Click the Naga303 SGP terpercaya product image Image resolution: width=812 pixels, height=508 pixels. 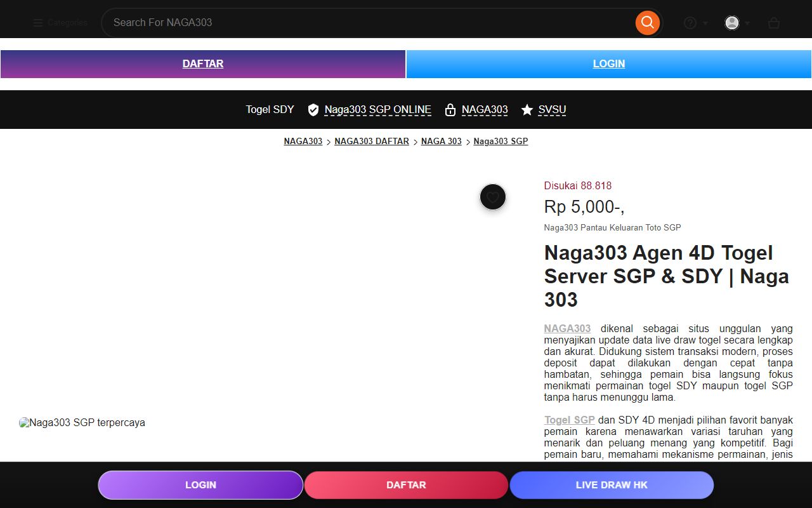pyautogui.click(x=82, y=423)
